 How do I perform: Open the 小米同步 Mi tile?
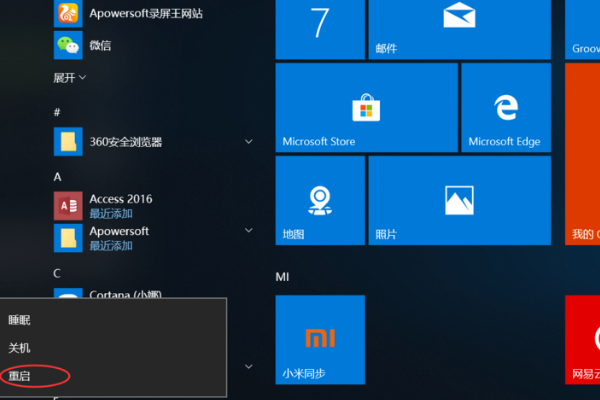pos(320,340)
